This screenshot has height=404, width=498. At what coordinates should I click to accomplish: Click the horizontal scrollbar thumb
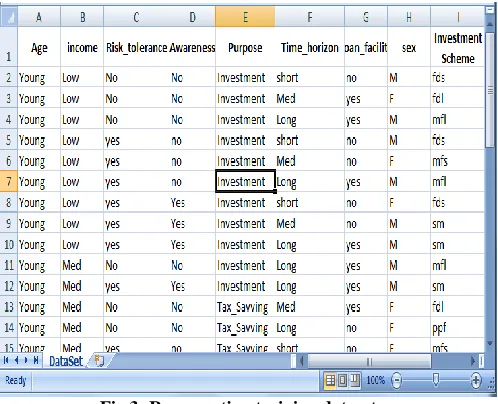370,361
